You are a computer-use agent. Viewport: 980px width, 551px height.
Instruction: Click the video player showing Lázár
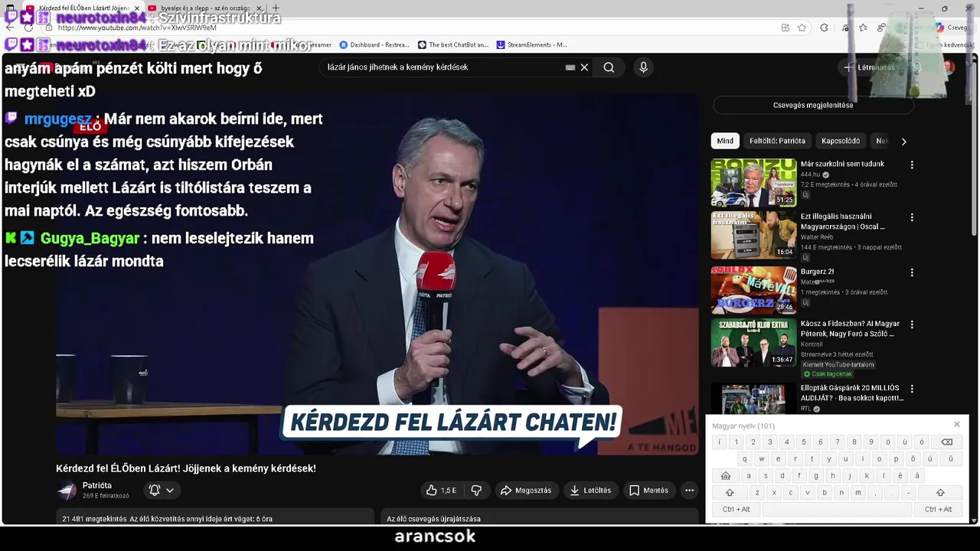click(377, 275)
